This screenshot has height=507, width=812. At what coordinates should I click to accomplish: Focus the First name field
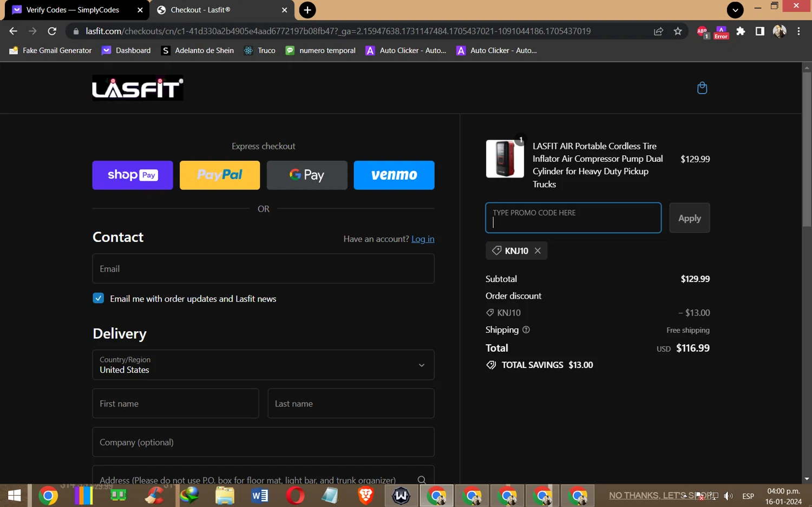point(175,403)
